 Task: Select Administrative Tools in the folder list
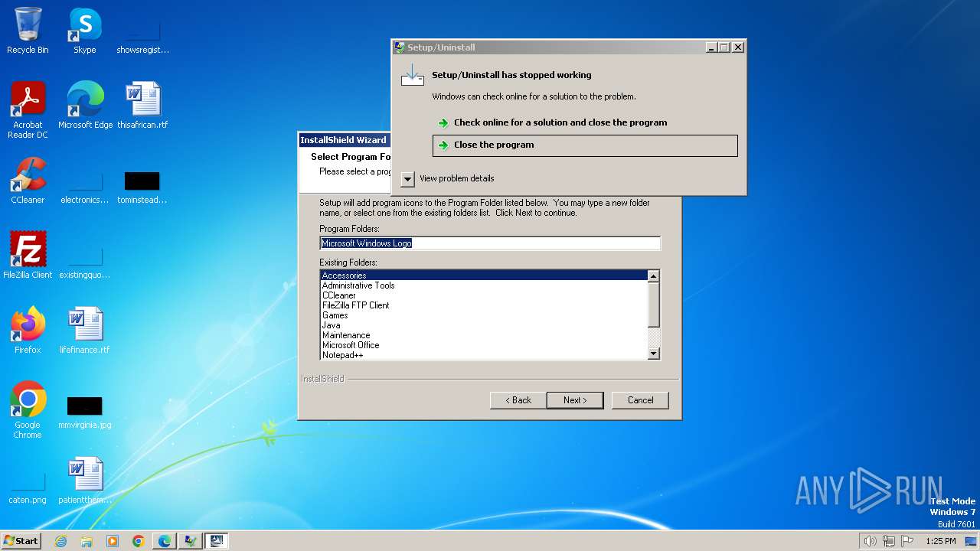coord(484,285)
